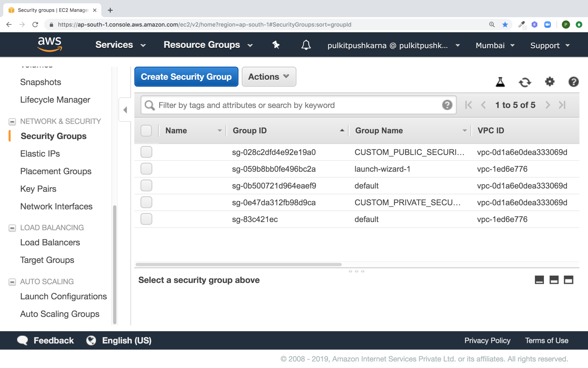Click the pushpin shortcut icon

[276, 45]
